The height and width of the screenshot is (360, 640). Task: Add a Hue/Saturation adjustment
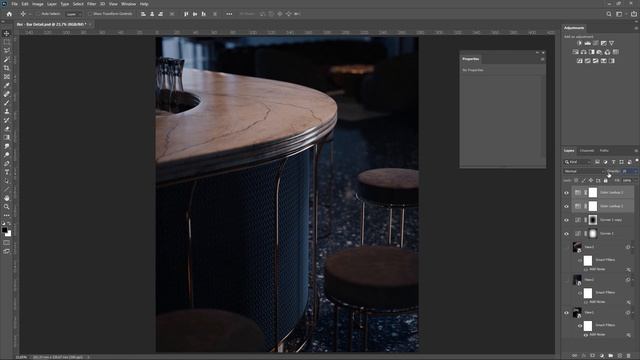[576, 52]
